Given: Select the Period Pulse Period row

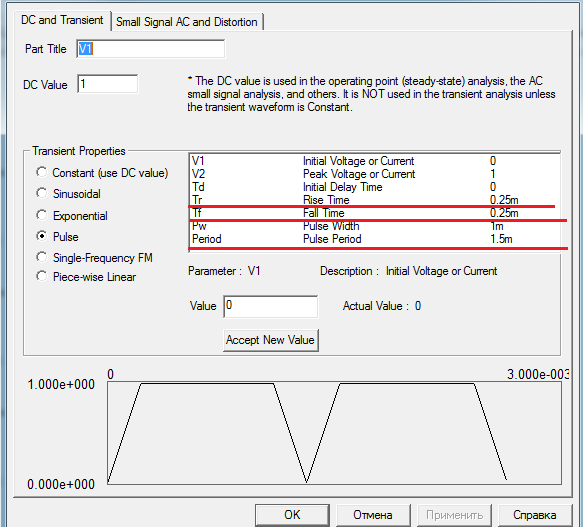Looking at the screenshot, I should [x=374, y=239].
